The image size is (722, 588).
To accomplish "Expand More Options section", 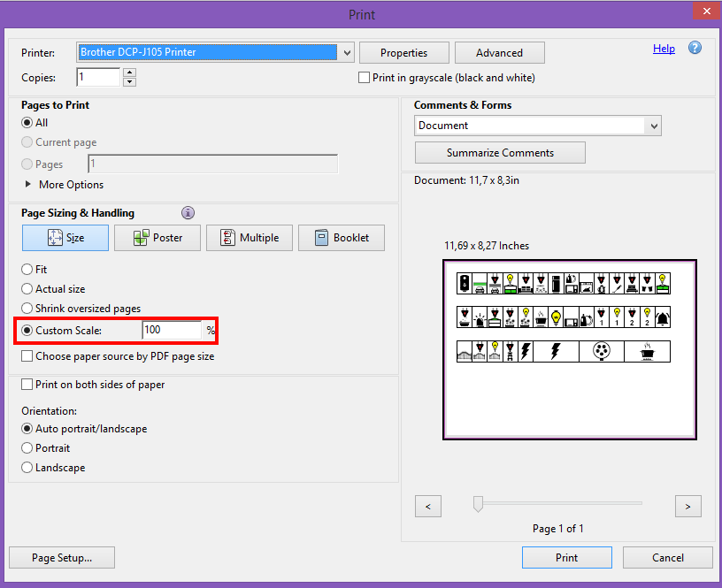I will pos(28,185).
